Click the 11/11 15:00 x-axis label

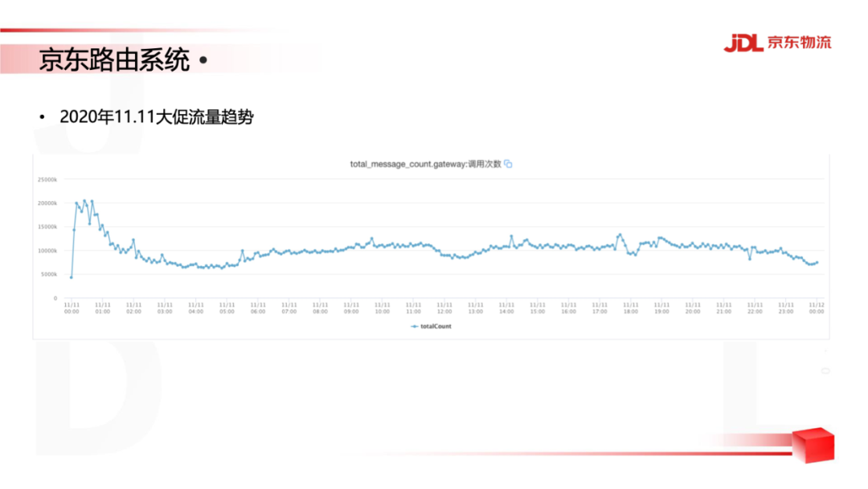click(x=537, y=309)
